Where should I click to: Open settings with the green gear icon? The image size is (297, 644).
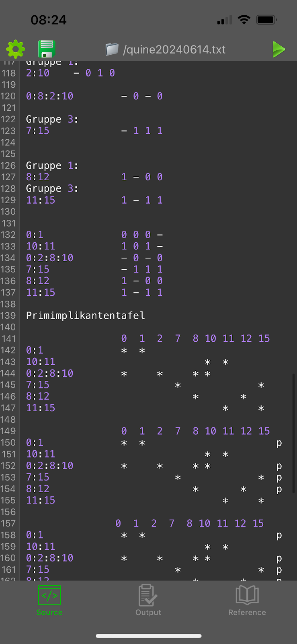click(x=16, y=49)
